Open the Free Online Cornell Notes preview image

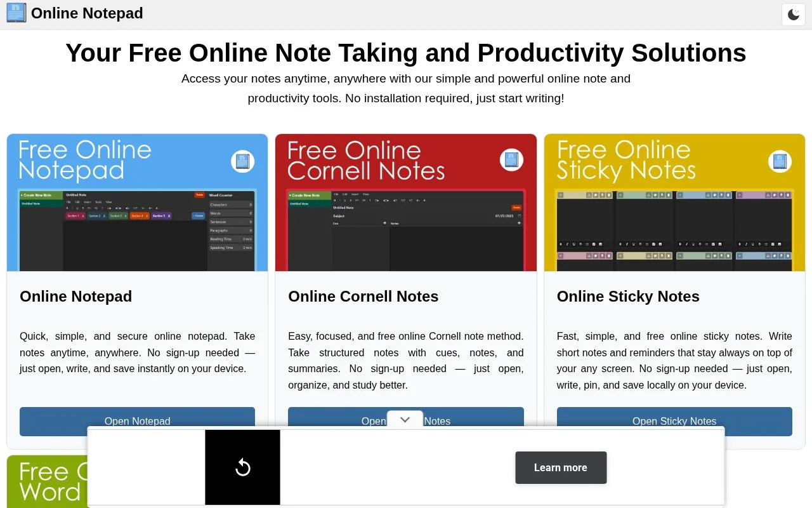point(406,203)
